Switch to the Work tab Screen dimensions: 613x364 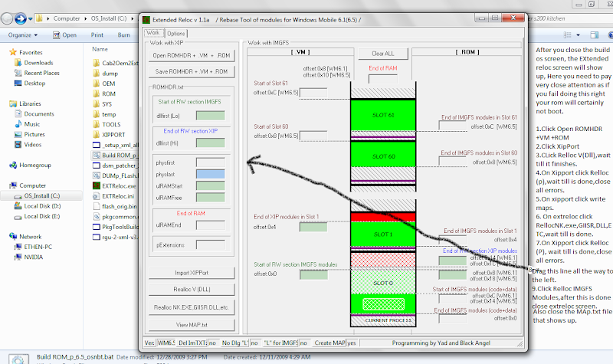[153, 33]
